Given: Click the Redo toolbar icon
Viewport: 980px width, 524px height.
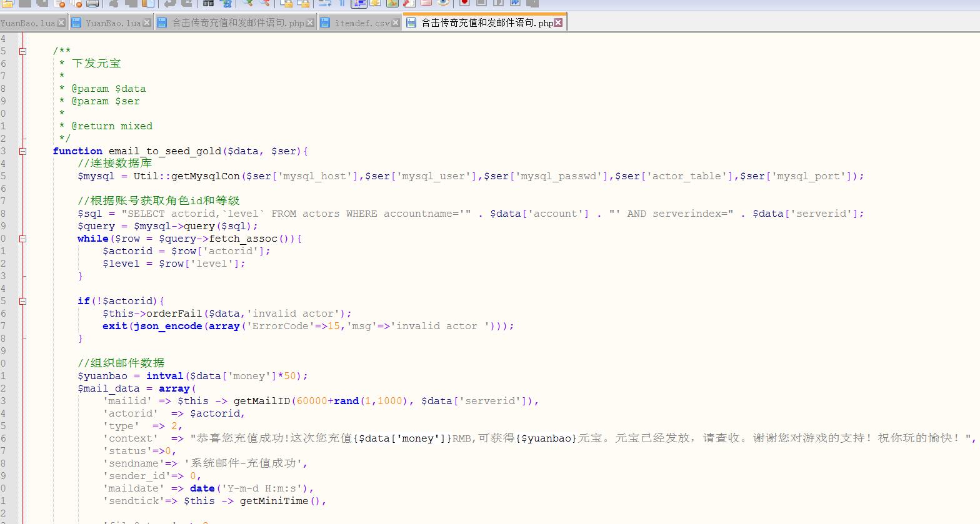Looking at the screenshot, I should [186, 3].
